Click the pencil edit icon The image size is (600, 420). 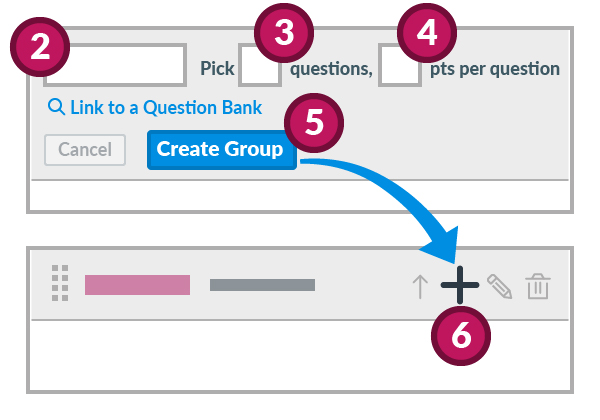pyautogui.click(x=499, y=286)
